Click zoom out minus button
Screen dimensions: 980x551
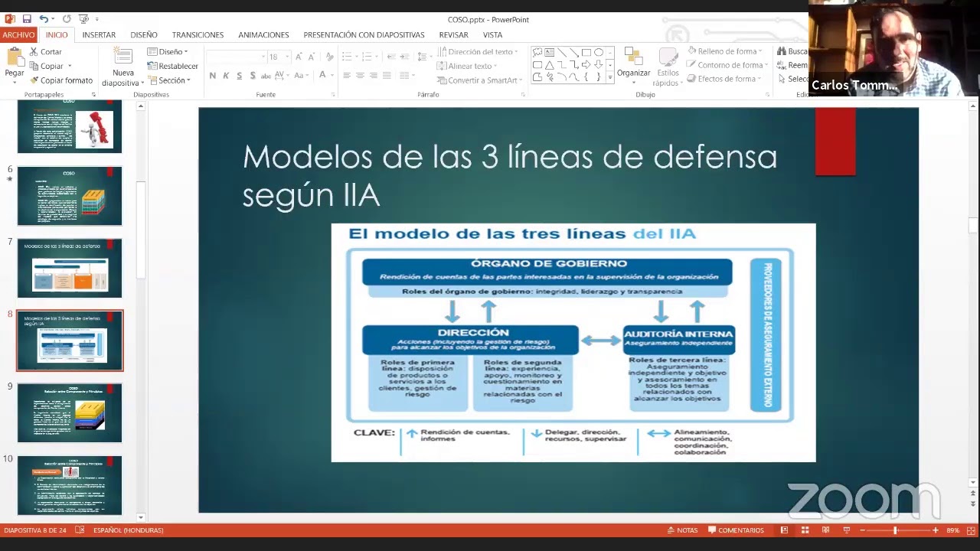(862, 530)
